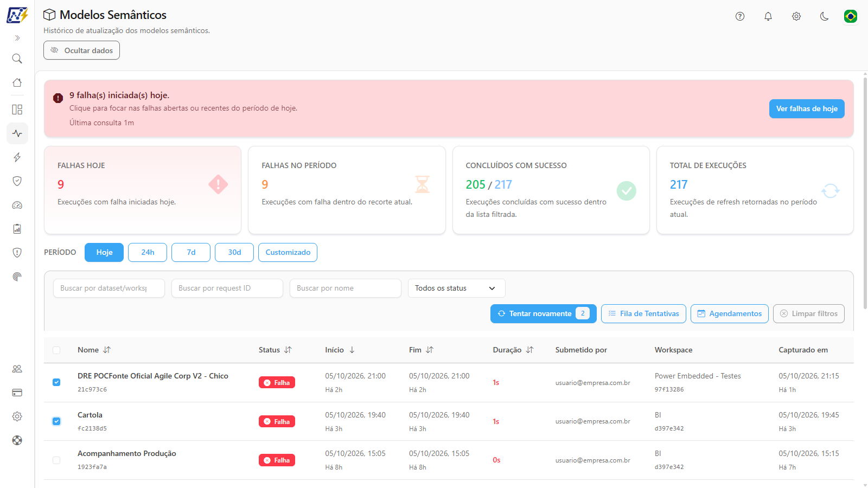Choose the Customizado period option
The height and width of the screenshot is (488, 868).
tap(288, 253)
